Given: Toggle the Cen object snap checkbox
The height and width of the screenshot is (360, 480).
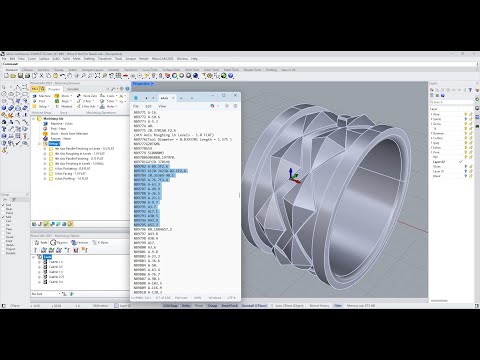Looking at the screenshot, I should click(x=3, y=221).
